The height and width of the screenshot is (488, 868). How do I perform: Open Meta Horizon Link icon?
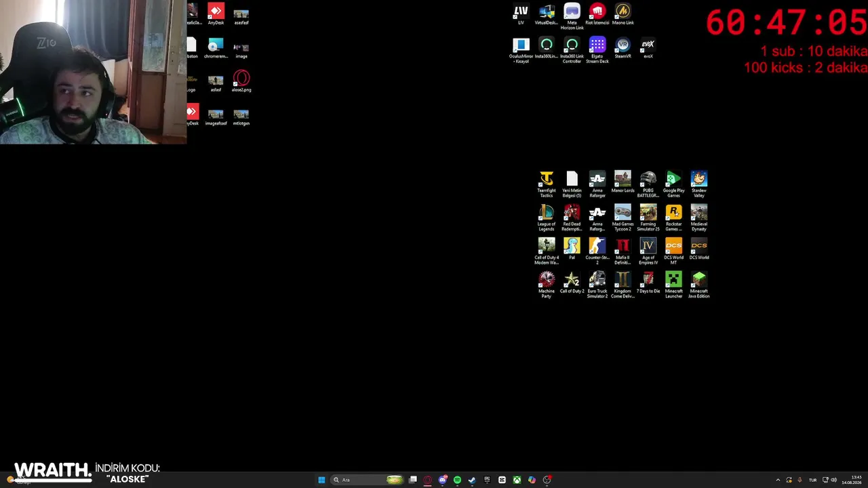click(x=572, y=17)
